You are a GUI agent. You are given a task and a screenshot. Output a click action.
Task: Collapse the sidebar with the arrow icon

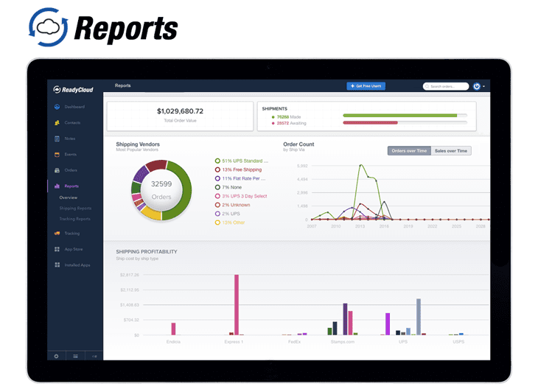pyautogui.click(x=94, y=356)
